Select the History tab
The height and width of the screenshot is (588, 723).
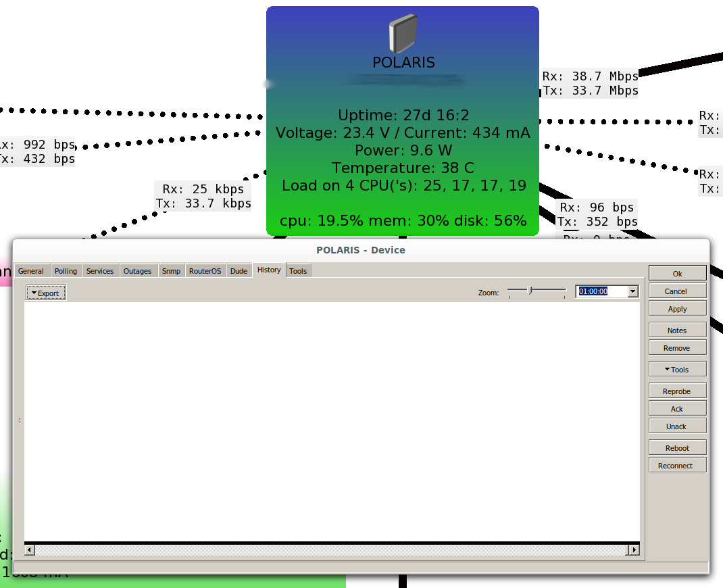pos(269,270)
